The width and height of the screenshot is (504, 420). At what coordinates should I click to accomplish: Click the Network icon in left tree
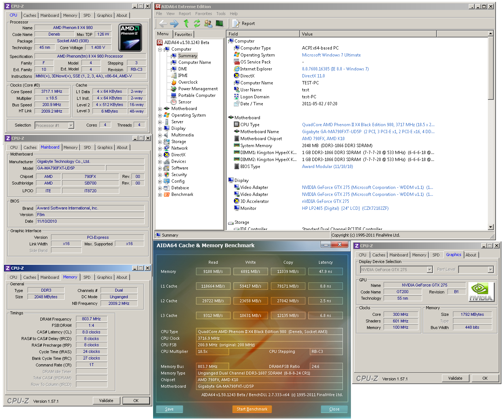tap(167, 148)
